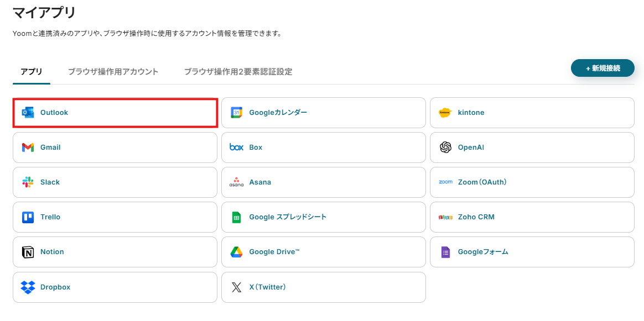The height and width of the screenshot is (321, 644).
Task: Click the Outlook app icon
Action: (28, 113)
